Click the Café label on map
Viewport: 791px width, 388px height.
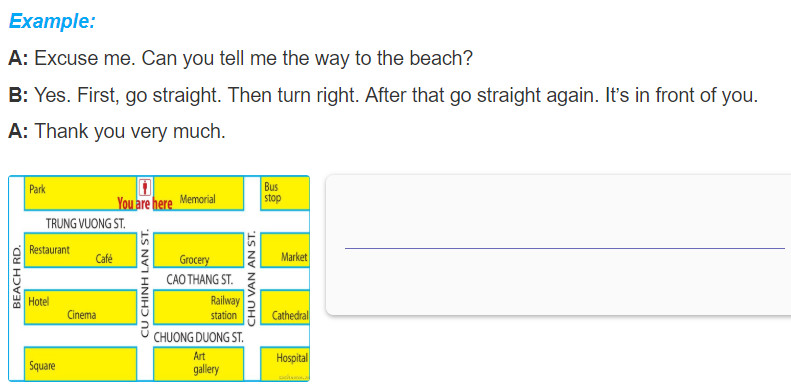(104, 259)
